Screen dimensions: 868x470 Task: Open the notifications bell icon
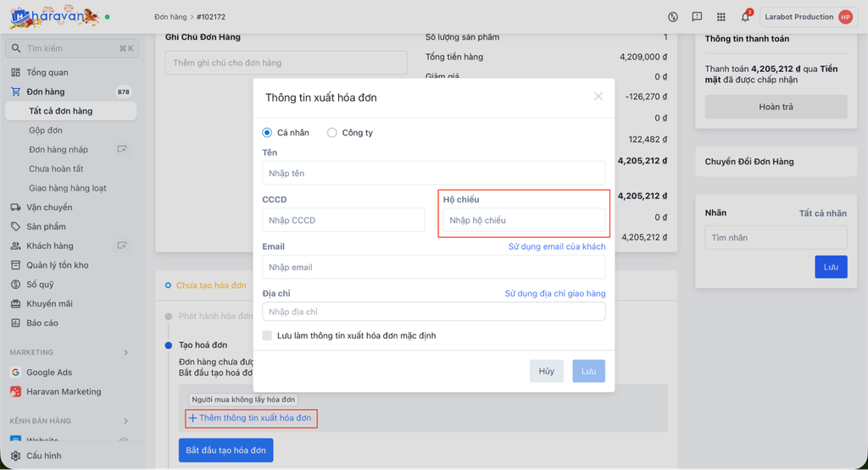tap(747, 17)
